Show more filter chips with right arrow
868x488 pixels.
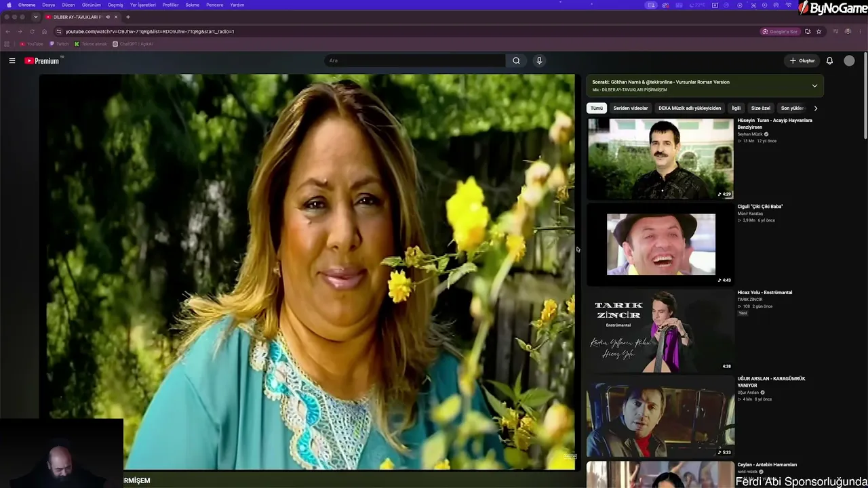[816, 108]
